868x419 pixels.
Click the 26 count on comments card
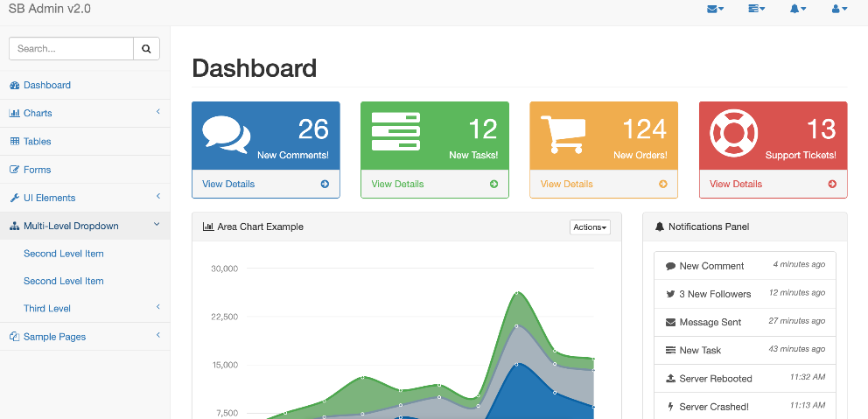pos(313,129)
